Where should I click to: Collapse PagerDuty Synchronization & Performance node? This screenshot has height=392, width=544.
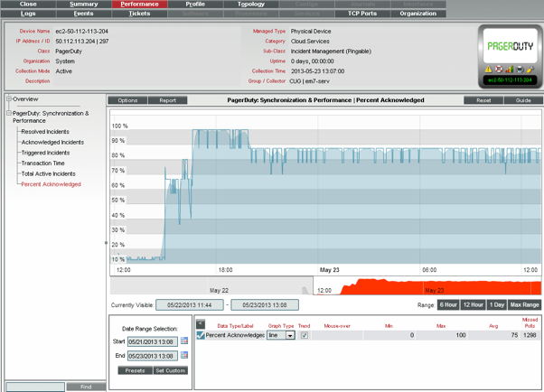coord(9,114)
